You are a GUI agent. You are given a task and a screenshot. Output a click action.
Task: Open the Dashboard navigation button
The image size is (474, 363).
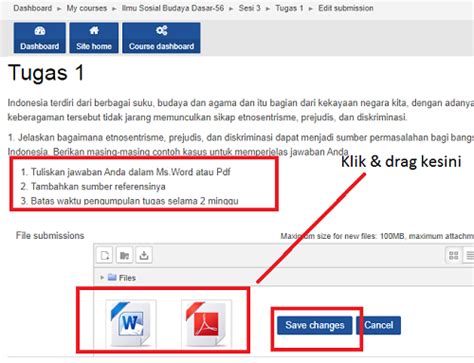39,38
